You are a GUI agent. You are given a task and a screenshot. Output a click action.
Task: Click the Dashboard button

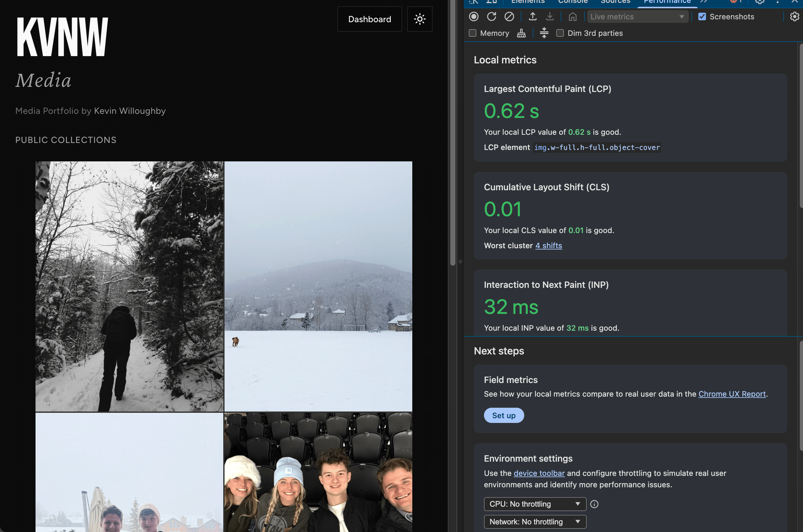[369, 19]
